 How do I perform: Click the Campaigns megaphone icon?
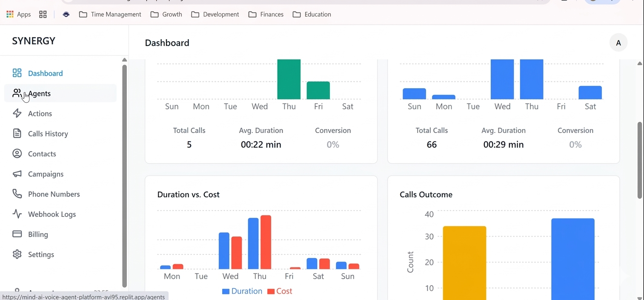17,174
